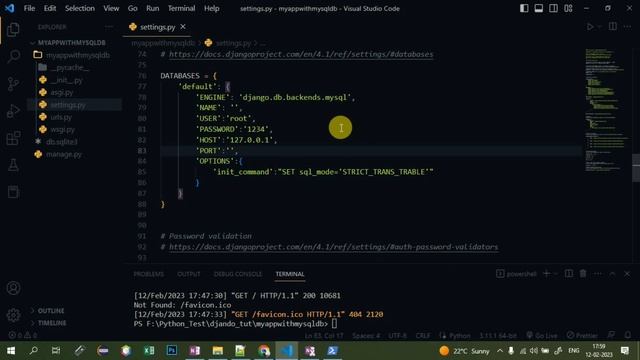Open the Terminal menu
The width and height of the screenshot is (640, 360).
tap(181, 8)
